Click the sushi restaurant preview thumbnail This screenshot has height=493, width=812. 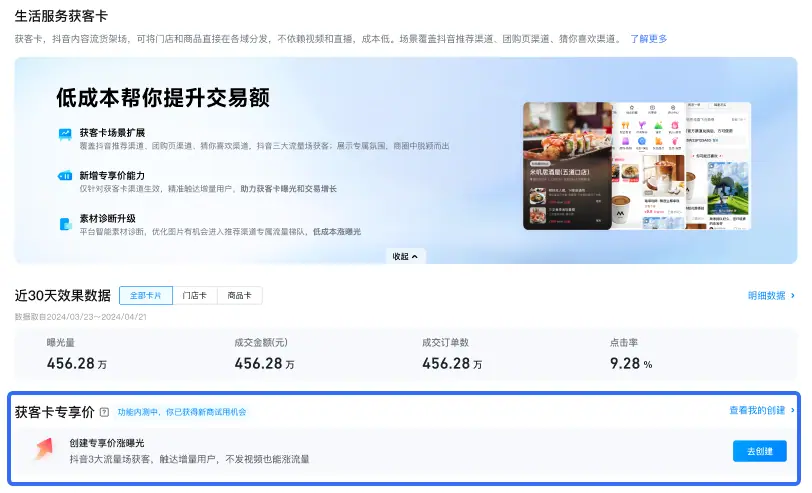pos(568,166)
